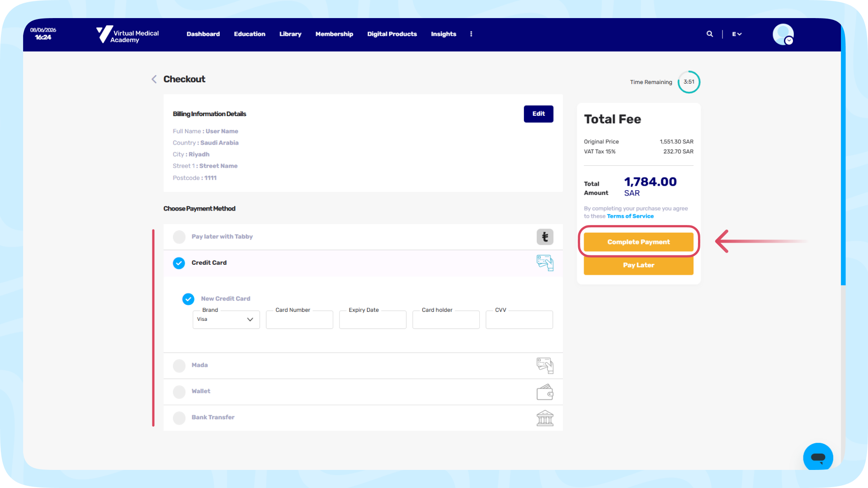
Task: Open the Digital Products menu
Action: pos(392,34)
